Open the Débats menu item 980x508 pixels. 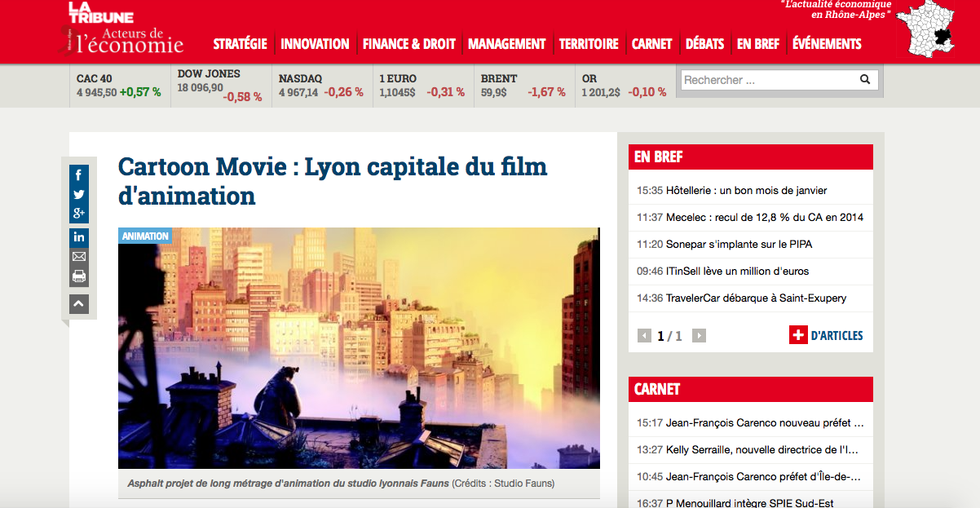click(704, 44)
